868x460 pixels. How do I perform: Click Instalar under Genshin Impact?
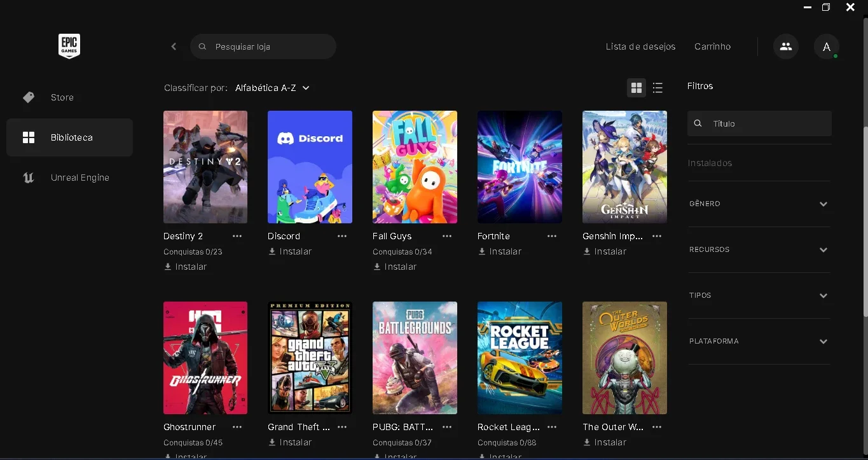point(605,251)
